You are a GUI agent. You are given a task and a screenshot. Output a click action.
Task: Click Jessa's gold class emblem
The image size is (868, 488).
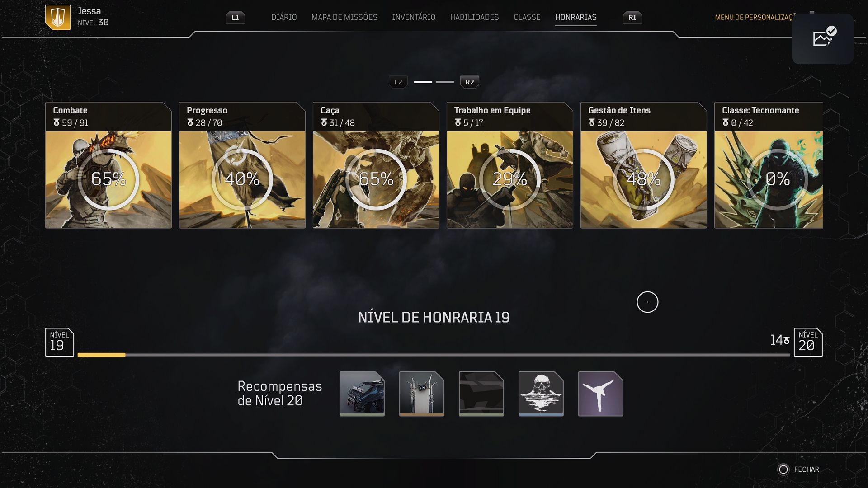[58, 17]
